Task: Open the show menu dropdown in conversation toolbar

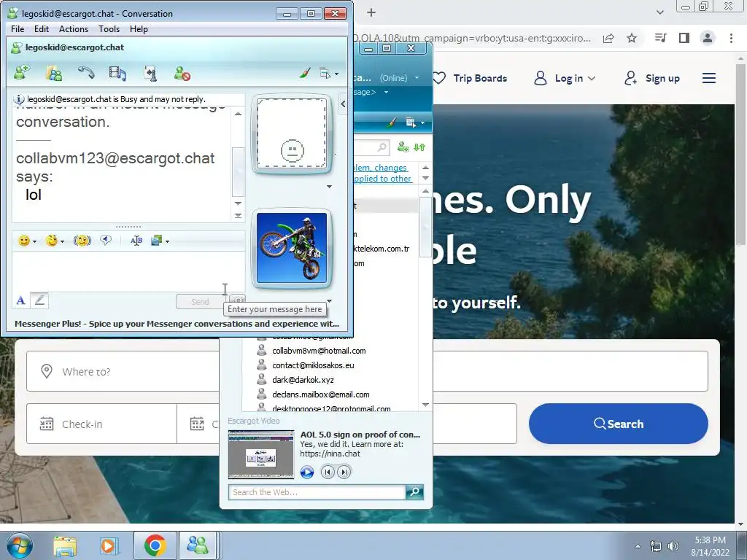Action: tap(329, 74)
